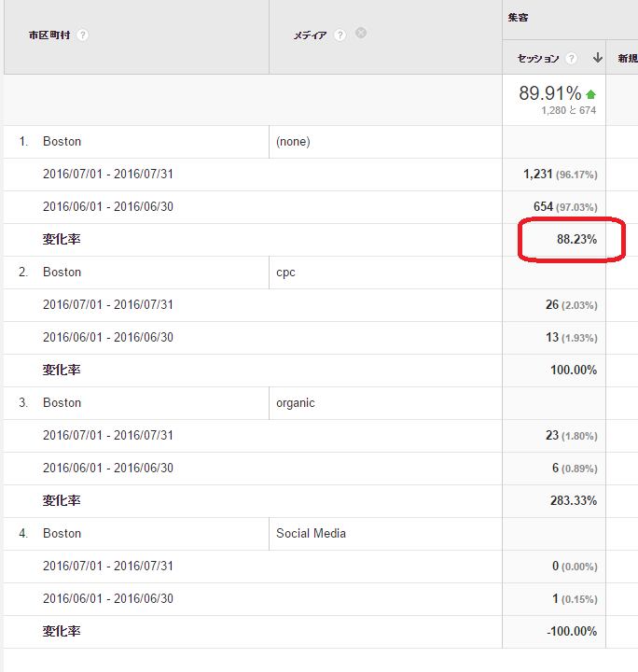Image resolution: width=638 pixels, height=672 pixels.
Task: Click the partially visible 新規 column header
Action: coord(626,59)
